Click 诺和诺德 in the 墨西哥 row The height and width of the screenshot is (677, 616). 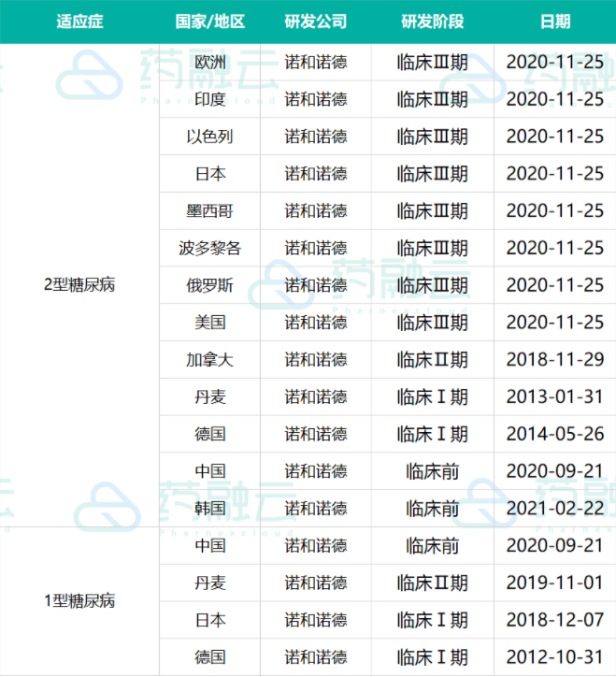(x=315, y=211)
